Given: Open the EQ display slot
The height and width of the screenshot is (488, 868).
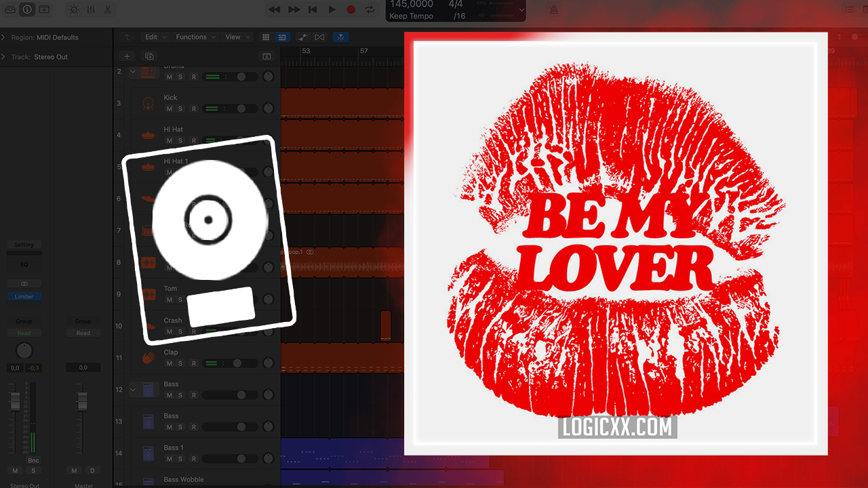Looking at the screenshot, I should [x=24, y=264].
